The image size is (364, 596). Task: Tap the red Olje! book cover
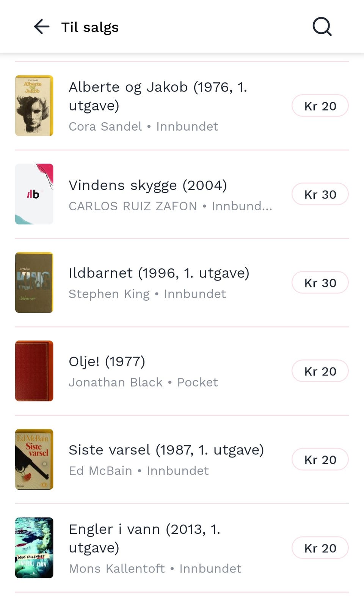pos(34,371)
